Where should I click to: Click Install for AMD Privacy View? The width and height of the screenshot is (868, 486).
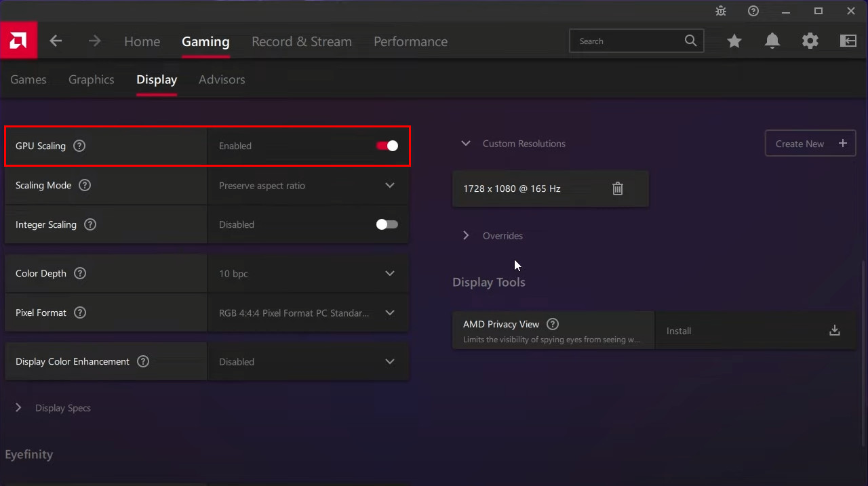(x=679, y=331)
